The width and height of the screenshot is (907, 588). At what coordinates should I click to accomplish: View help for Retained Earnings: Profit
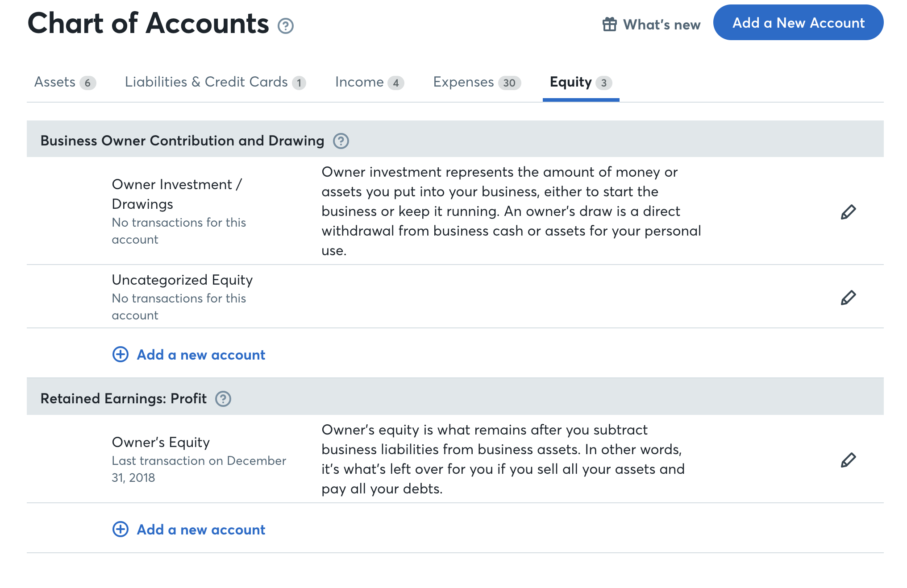coord(224,398)
